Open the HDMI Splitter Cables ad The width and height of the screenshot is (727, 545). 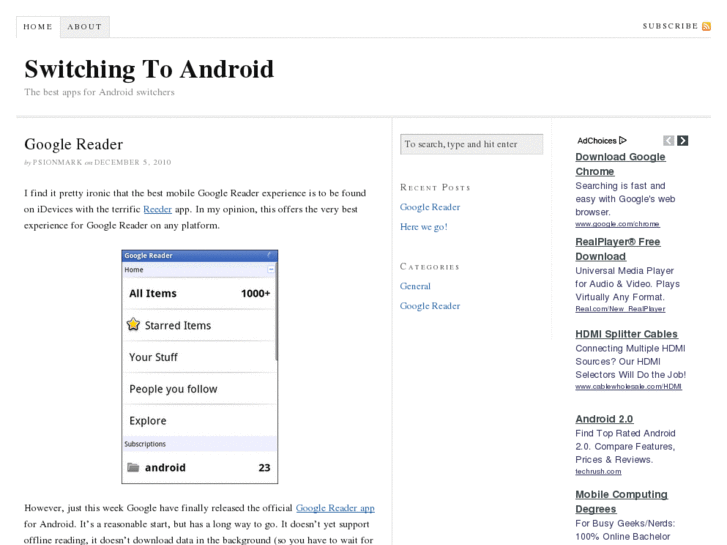tap(626, 334)
